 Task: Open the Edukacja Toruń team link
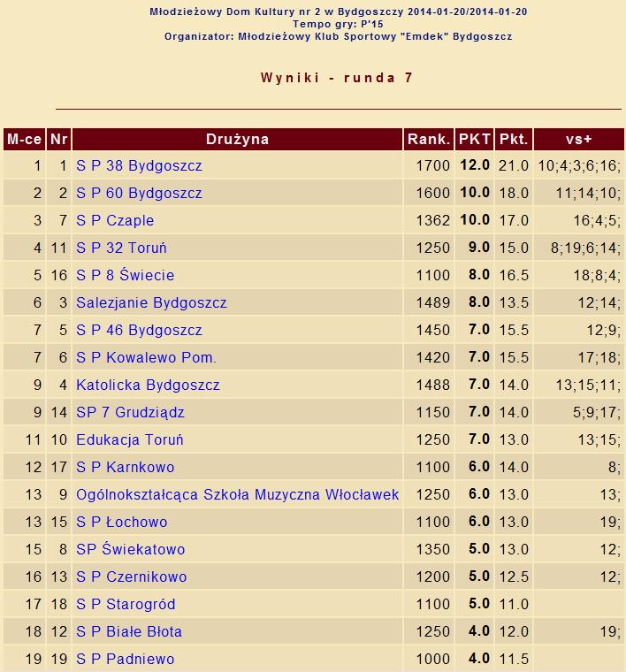point(130,439)
